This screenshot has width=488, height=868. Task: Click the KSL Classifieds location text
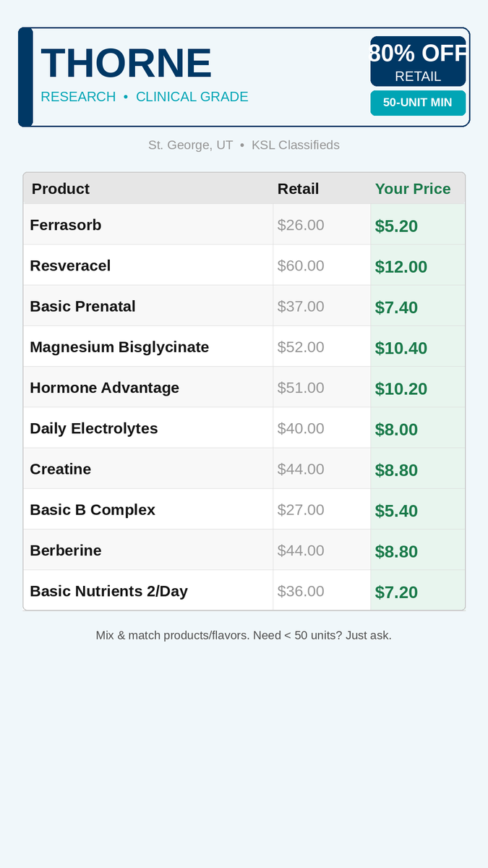point(295,145)
